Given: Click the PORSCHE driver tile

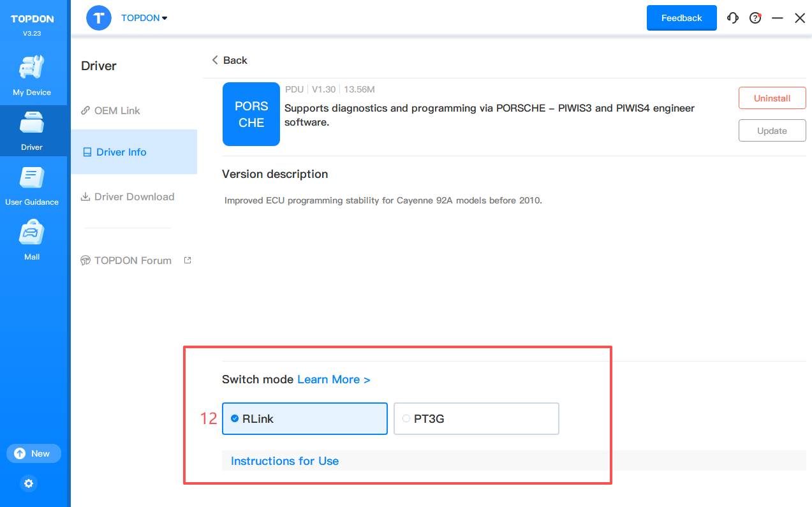Looking at the screenshot, I should click(251, 114).
